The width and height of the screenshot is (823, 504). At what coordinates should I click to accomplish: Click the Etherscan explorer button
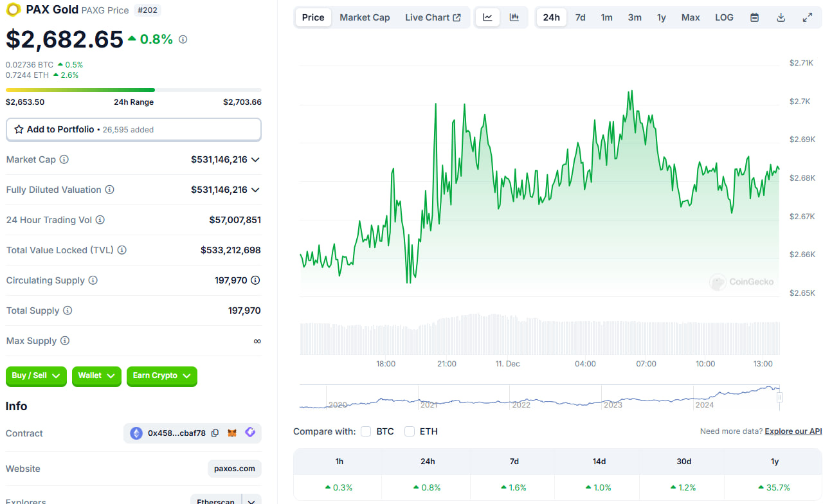216,500
